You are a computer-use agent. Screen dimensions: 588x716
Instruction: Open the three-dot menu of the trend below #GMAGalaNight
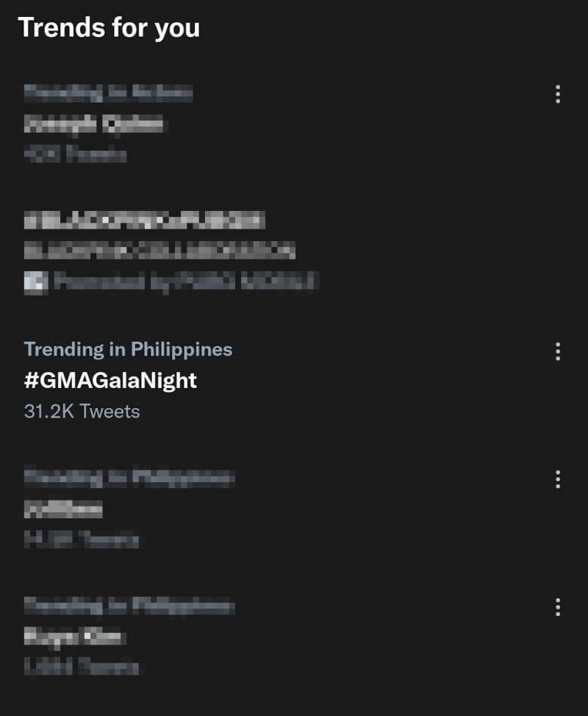click(x=558, y=480)
